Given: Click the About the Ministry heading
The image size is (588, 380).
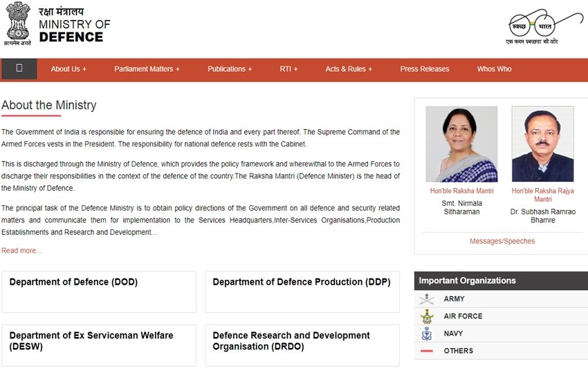Looking at the screenshot, I should [x=48, y=105].
